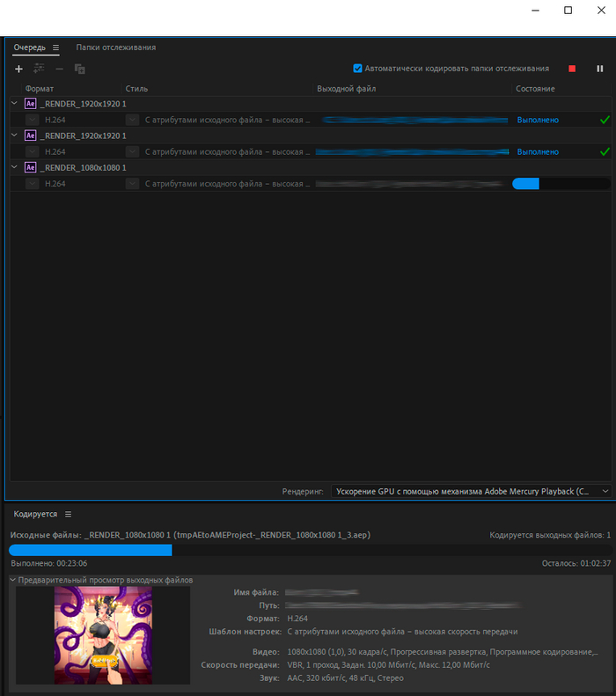Stop the queue with red square
Viewport: 616px width, 696px height.
click(x=572, y=69)
